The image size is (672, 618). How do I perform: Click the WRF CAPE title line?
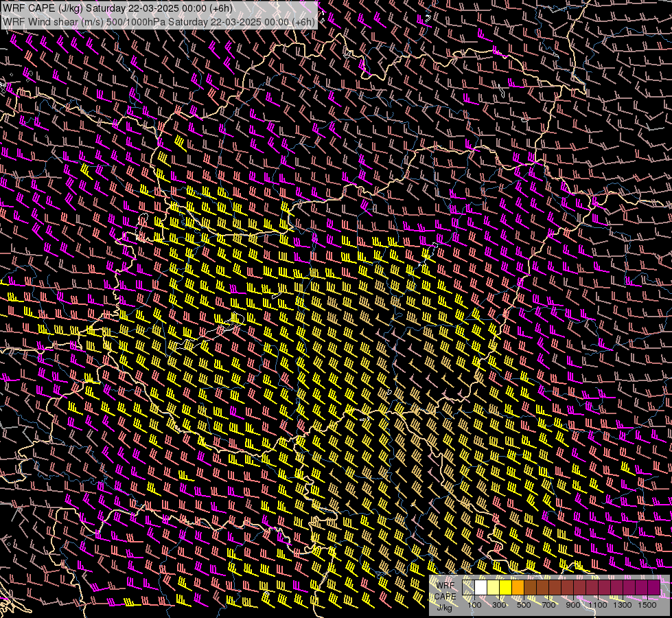tap(117, 8)
